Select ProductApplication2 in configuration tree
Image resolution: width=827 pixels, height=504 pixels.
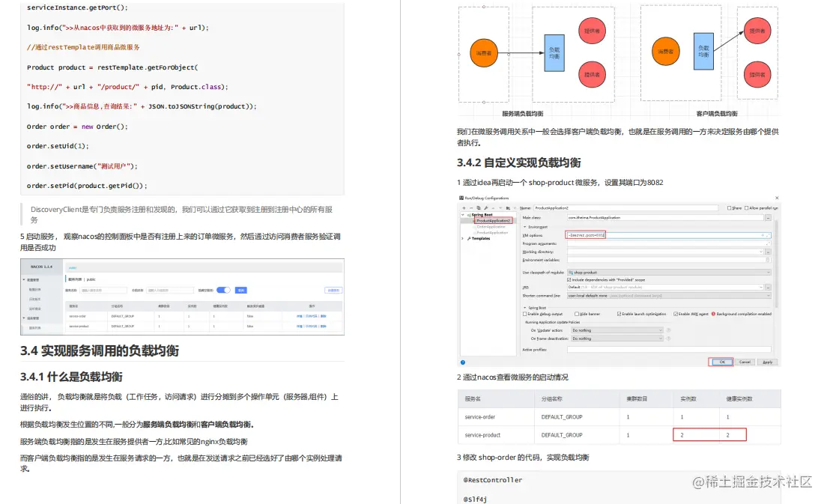tap(493, 220)
